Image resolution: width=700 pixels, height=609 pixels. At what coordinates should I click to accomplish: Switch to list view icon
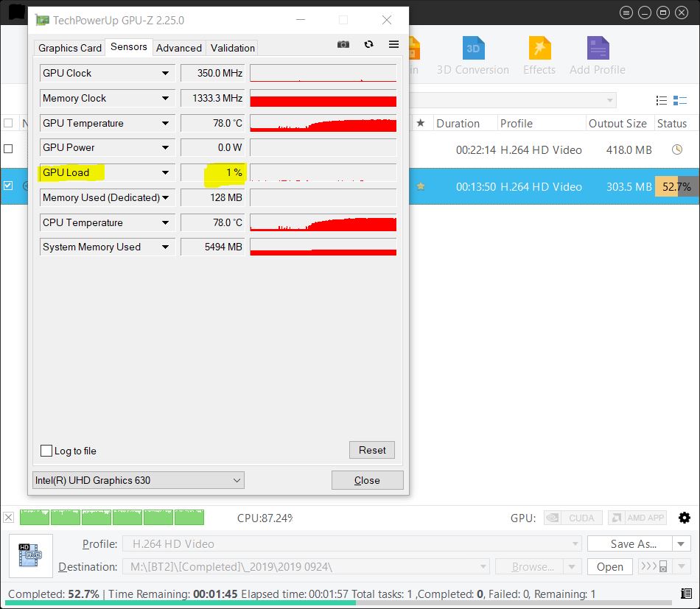(662, 100)
